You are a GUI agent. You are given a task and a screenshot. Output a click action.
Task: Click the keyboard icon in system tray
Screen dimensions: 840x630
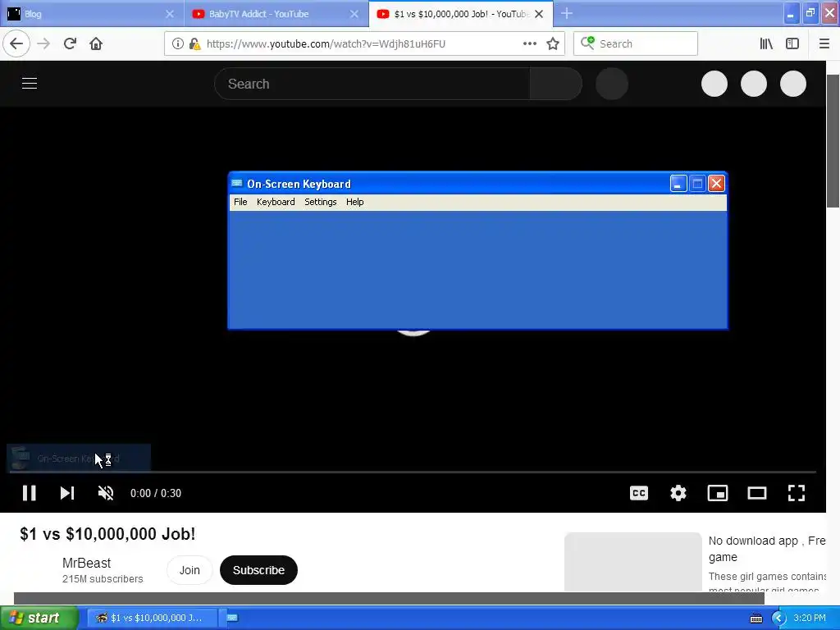756,619
